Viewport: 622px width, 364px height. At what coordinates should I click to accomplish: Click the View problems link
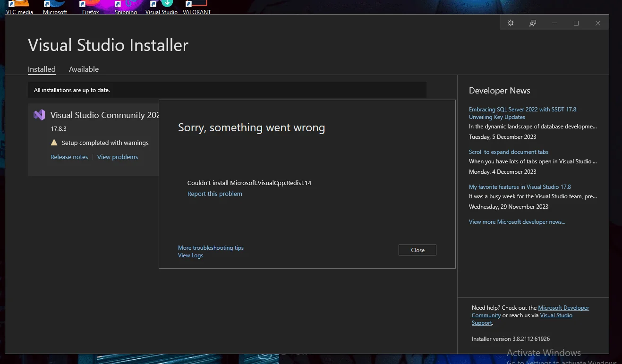[x=118, y=157]
